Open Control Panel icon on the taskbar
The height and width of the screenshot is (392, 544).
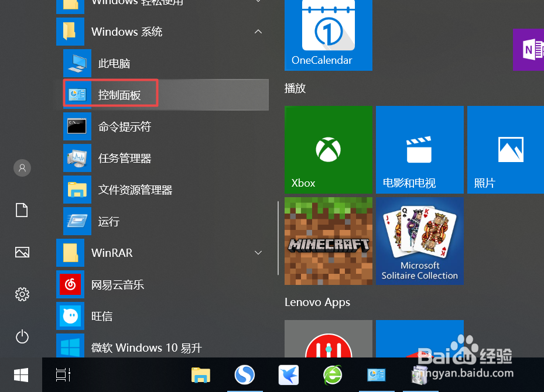pos(377,375)
